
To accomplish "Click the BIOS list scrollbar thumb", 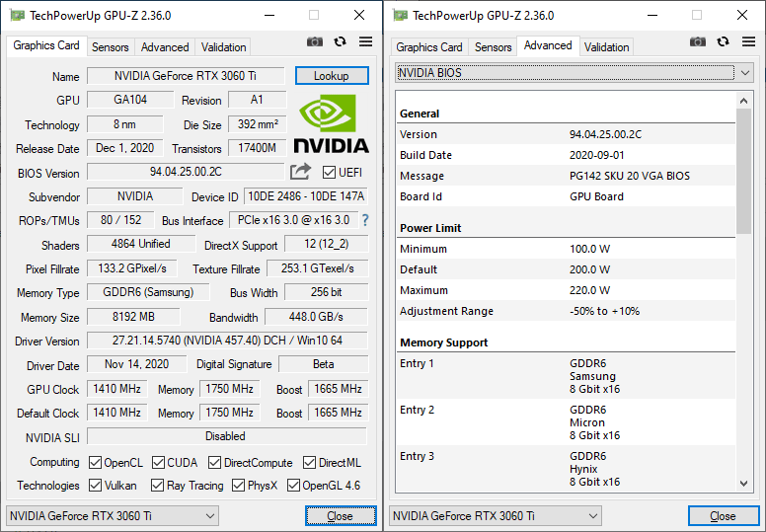I will 743,171.
